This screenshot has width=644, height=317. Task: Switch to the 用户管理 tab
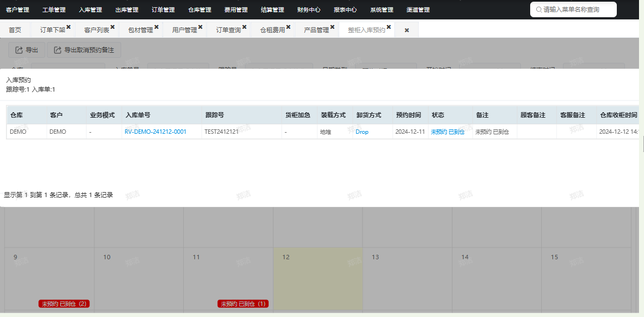pyautogui.click(x=184, y=30)
